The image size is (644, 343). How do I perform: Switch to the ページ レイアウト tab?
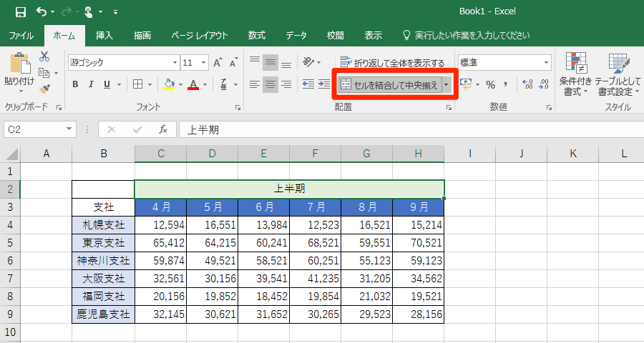pyautogui.click(x=199, y=36)
